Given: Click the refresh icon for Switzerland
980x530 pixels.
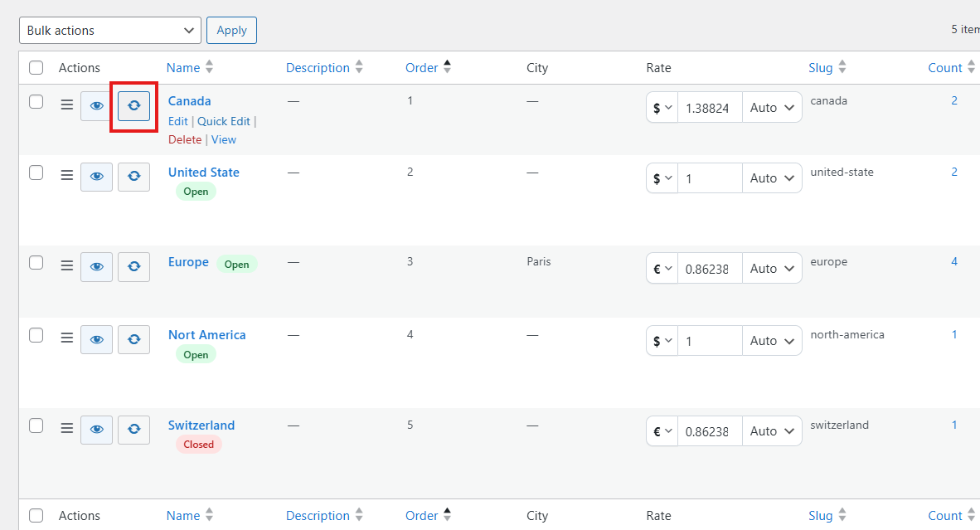Looking at the screenshot, I should tap(133, 430).
